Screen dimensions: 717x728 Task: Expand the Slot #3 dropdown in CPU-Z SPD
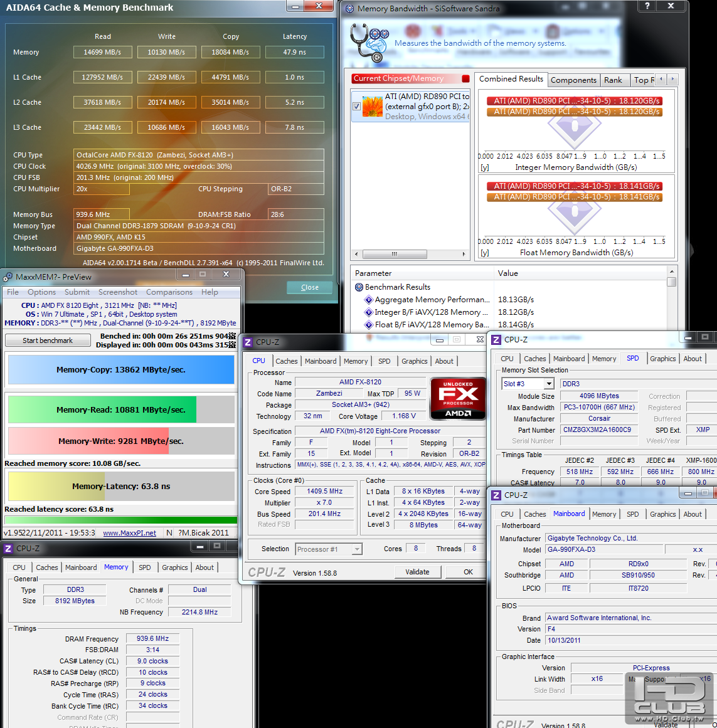pos(550,384)
